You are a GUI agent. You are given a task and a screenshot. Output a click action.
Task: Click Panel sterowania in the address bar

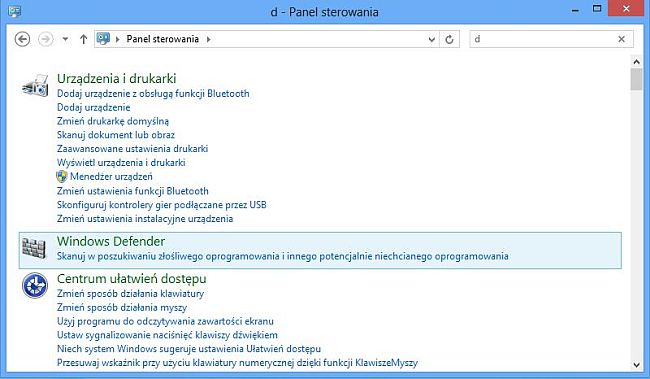[162, 39]
